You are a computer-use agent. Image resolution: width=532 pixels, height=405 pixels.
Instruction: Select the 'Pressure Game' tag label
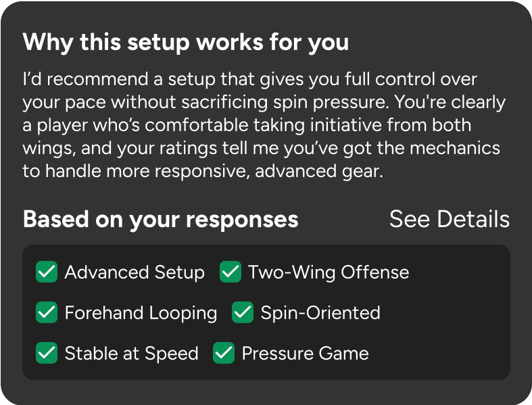(305, 354)
